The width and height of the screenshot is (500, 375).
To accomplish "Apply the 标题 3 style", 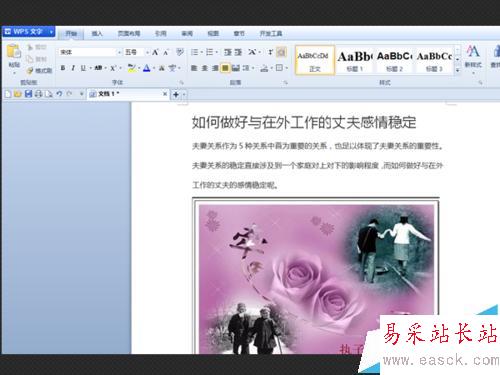I will pyautogui.click(x=434, y=60).
